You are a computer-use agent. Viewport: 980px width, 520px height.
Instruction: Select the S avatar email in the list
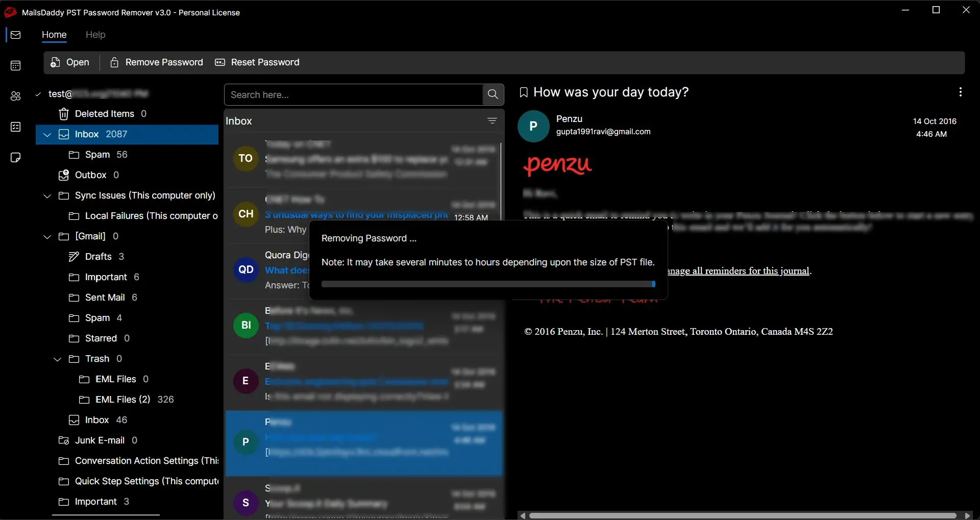coord(362,500)
